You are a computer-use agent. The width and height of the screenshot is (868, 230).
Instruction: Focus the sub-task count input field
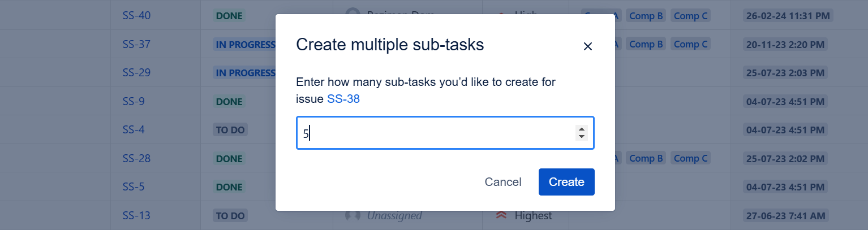coord(436,133)
